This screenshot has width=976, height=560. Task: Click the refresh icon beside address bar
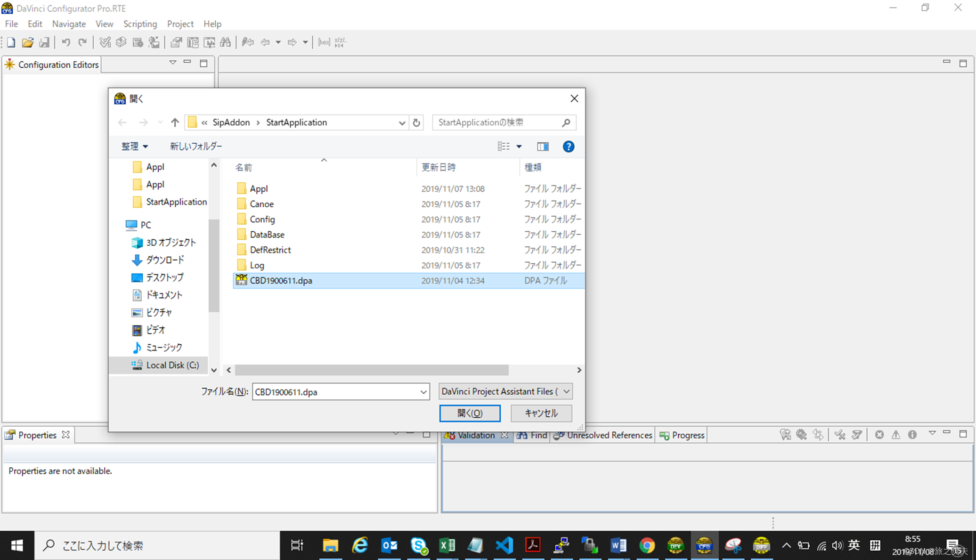[416, 122]
